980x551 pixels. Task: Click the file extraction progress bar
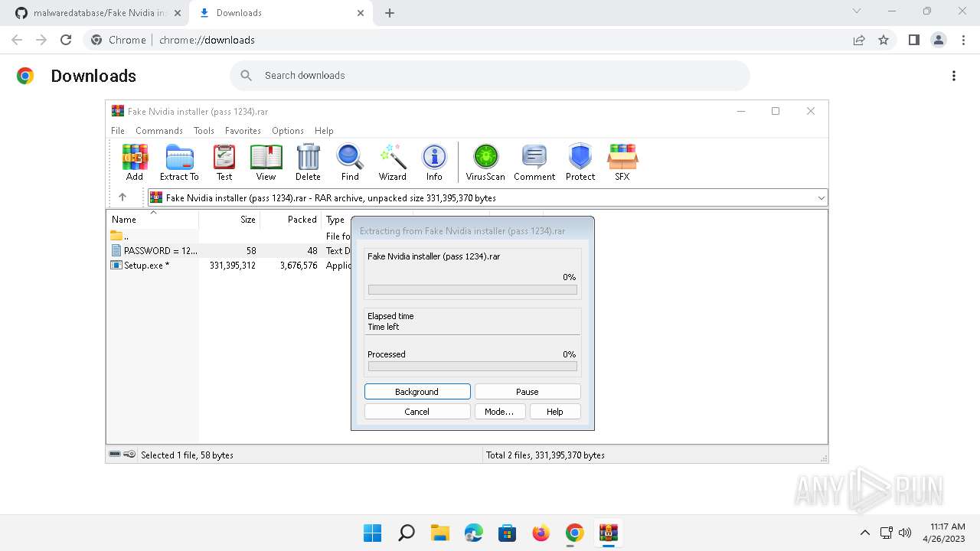(x=472, y=290)
